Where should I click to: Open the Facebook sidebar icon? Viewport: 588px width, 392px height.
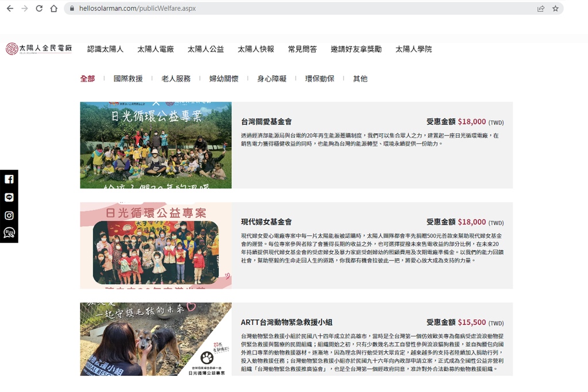coord(9,179)
